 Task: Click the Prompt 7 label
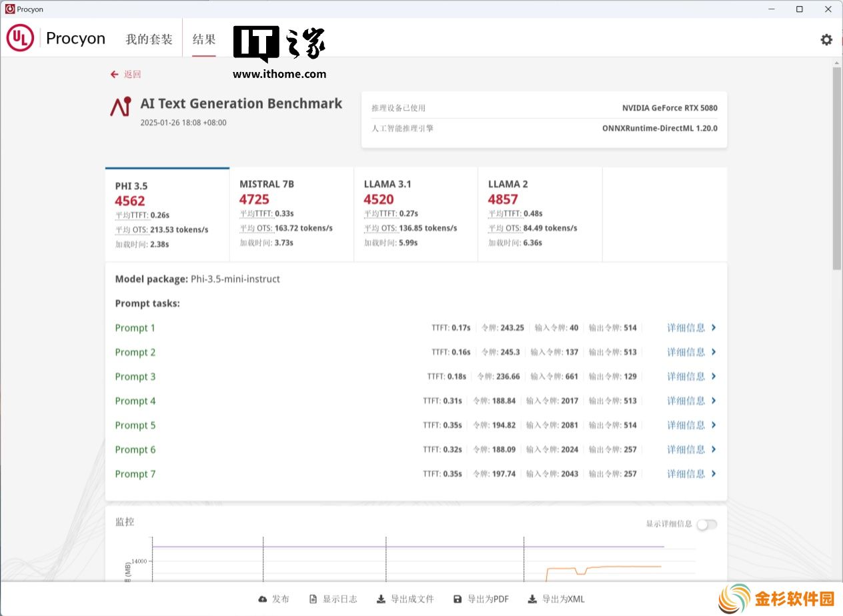point(135,473)
